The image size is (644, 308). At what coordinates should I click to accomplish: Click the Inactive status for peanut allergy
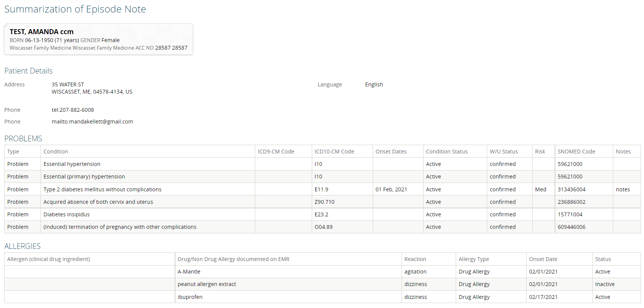[605, 284]
